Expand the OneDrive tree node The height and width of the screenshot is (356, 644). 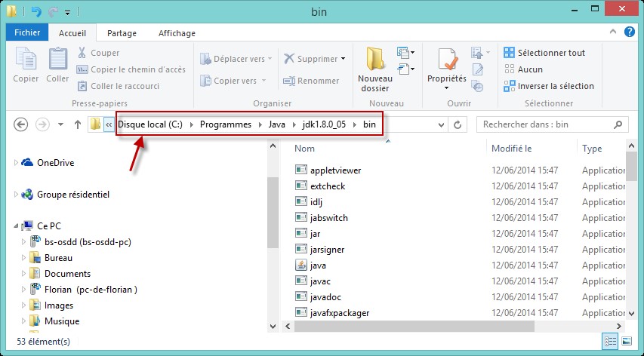(x=17, y=163)
